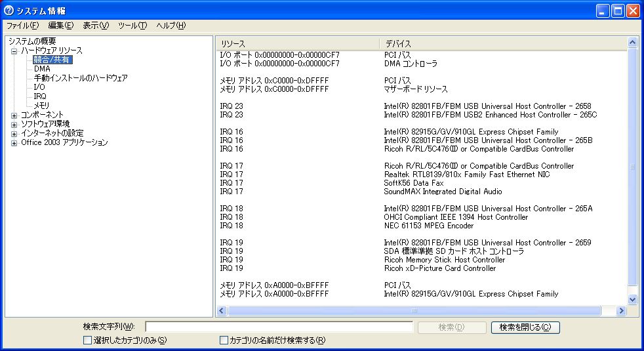Collapse the ハードウェア リソース tree node
Image resolution: width=644 pixels, height=351 pixels.
pos(14,51)
